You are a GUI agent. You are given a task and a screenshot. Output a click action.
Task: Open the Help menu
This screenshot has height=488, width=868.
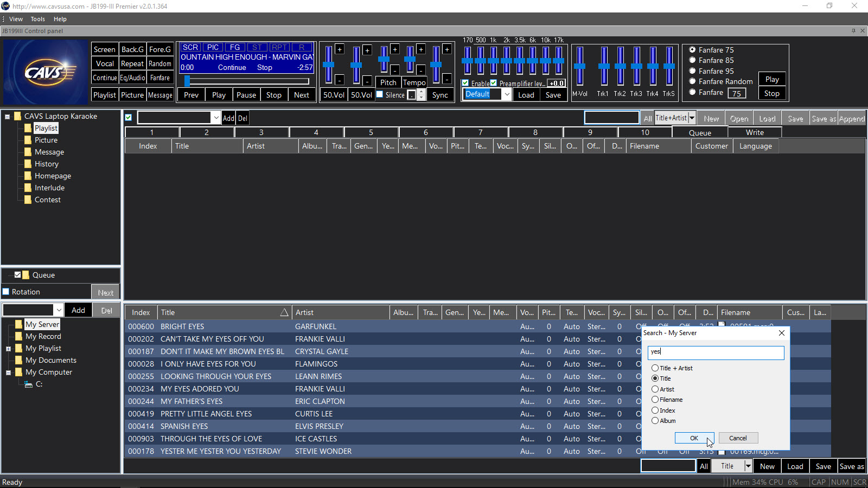pyautogui.click(x=60, y=19)
